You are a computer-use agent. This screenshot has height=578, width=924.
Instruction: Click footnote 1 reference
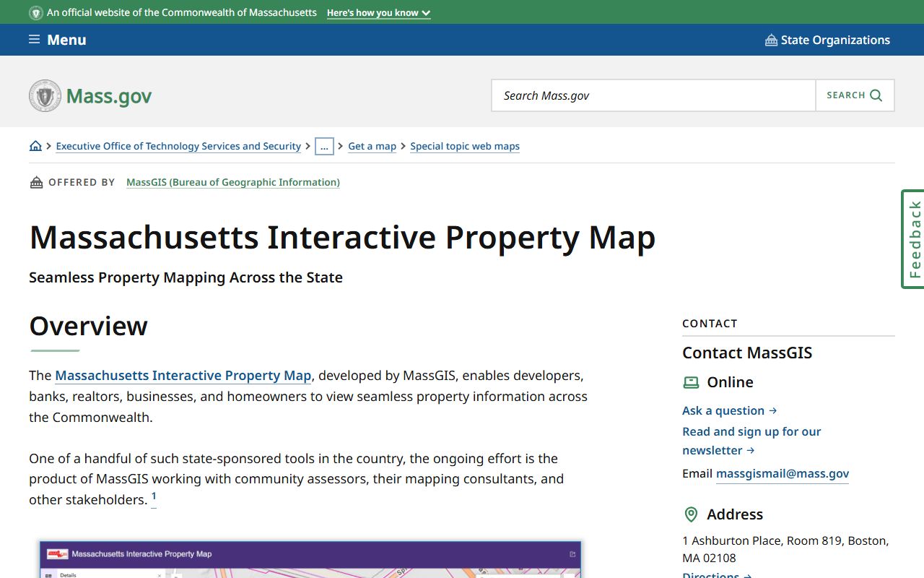[154, 497]
